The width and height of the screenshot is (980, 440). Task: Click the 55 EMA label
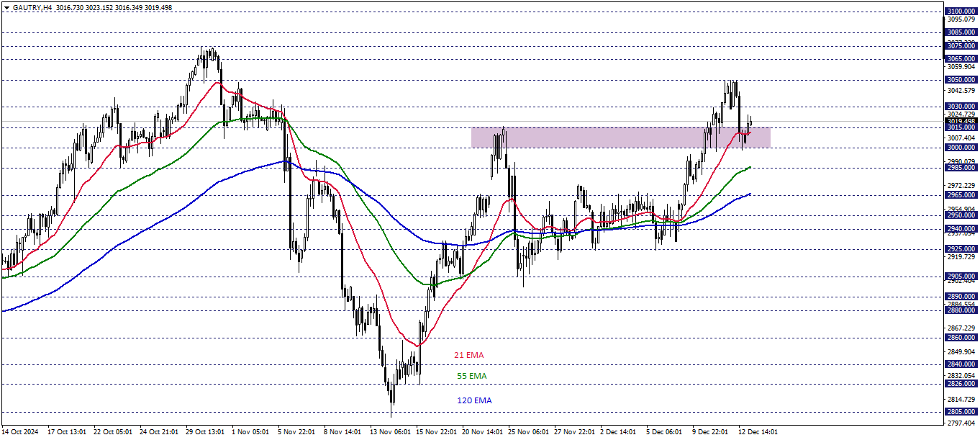(x=472, y=376)
